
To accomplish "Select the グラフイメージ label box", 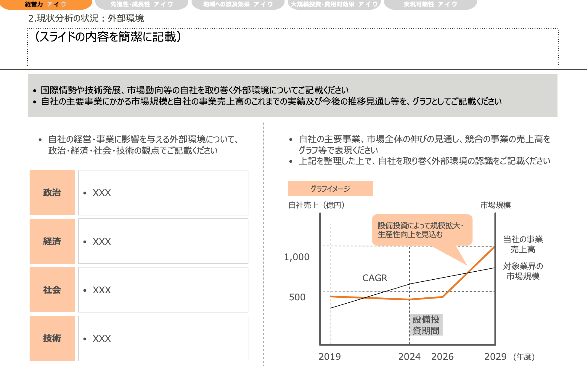I will coord(330,188).
